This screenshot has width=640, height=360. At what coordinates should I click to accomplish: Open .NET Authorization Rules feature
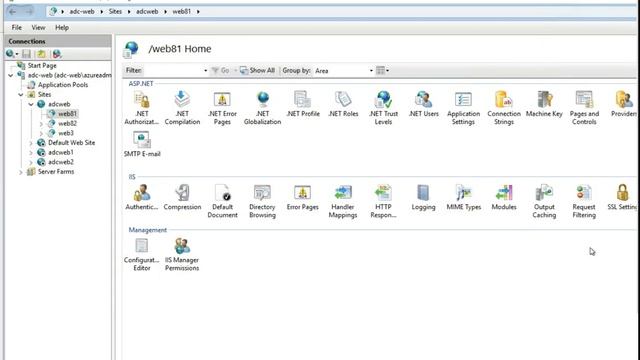pos(142,108)
